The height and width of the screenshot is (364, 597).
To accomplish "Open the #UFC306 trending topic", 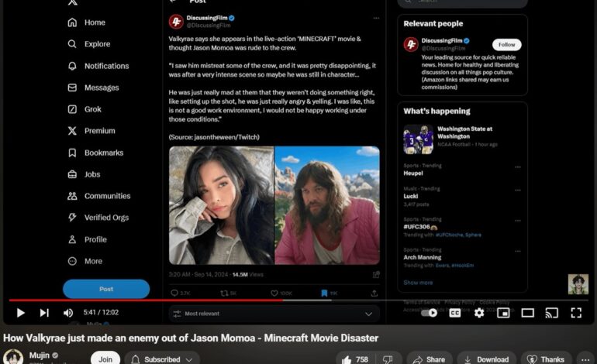I will pyautogui.click(x=420, y=227).
